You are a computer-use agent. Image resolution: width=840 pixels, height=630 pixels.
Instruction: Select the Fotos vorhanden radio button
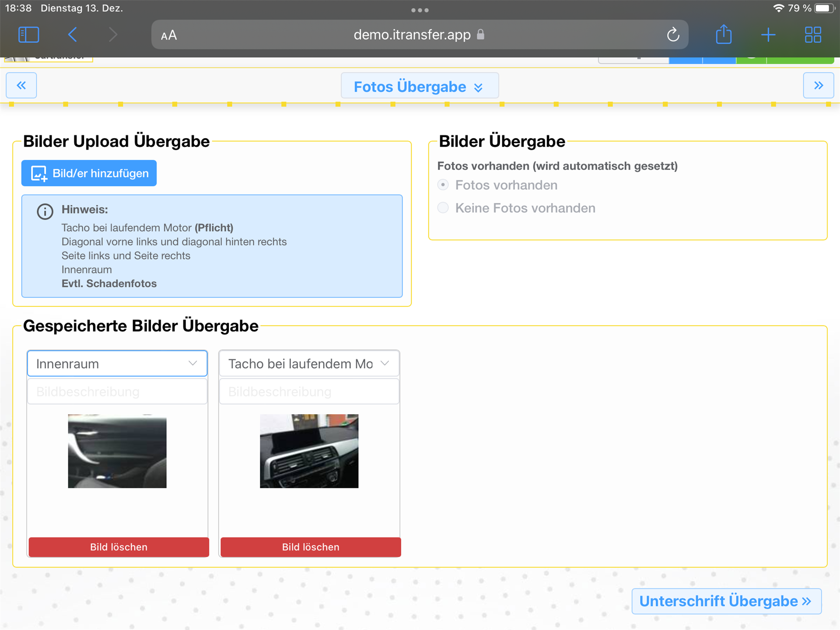pos(443,185)
